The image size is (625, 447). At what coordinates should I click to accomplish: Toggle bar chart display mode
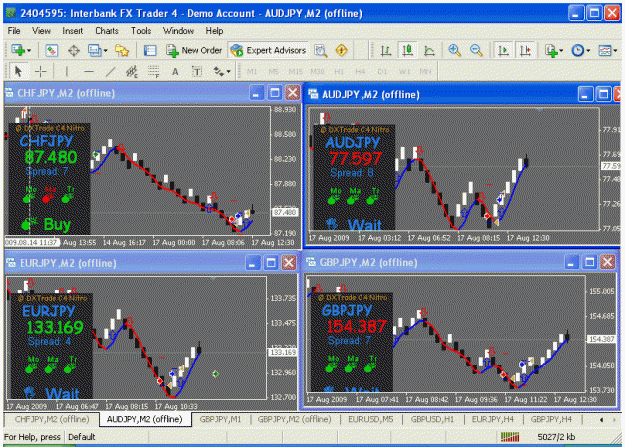click(x=385, y=50)
